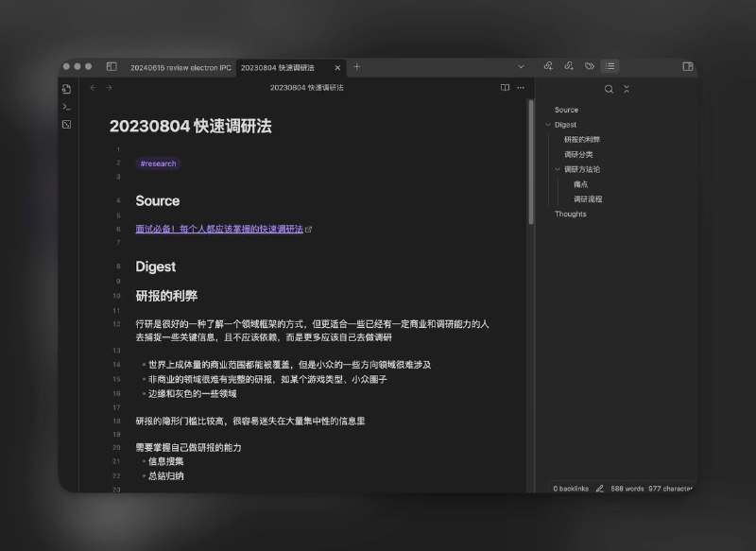Click the search icon in the outline panel
This screenshot has height=551, width=756.
pos(609,89)
